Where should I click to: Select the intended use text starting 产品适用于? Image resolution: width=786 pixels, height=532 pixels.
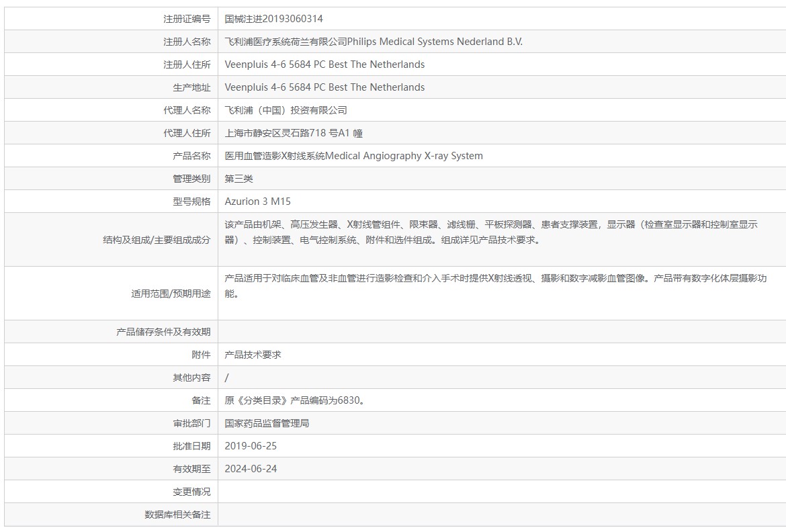pyautogui.click(x=495, y=285)
